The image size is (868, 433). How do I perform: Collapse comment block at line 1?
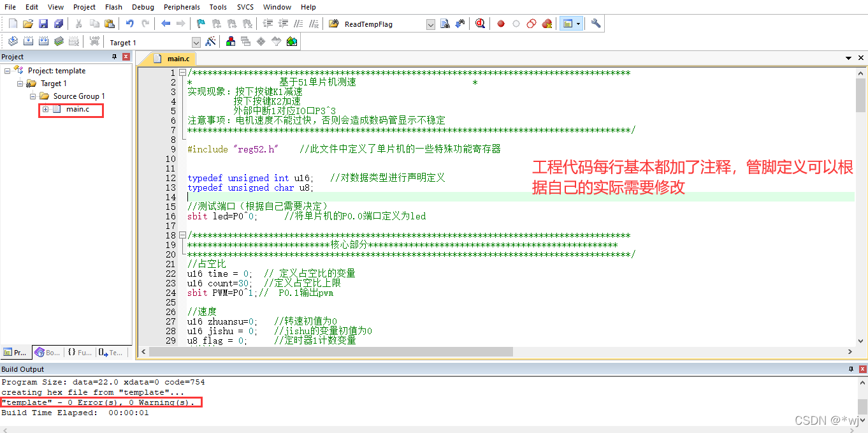(182, 73)
